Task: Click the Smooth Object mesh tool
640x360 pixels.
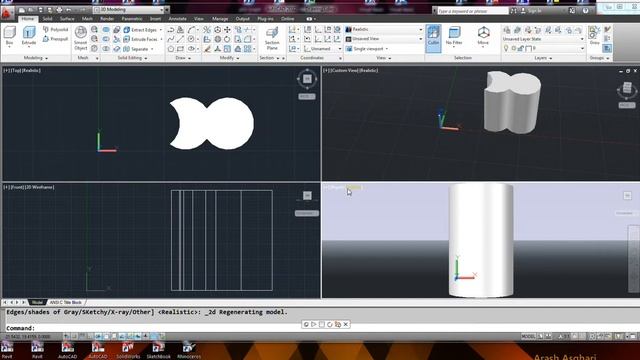Action: coord(80,38)
